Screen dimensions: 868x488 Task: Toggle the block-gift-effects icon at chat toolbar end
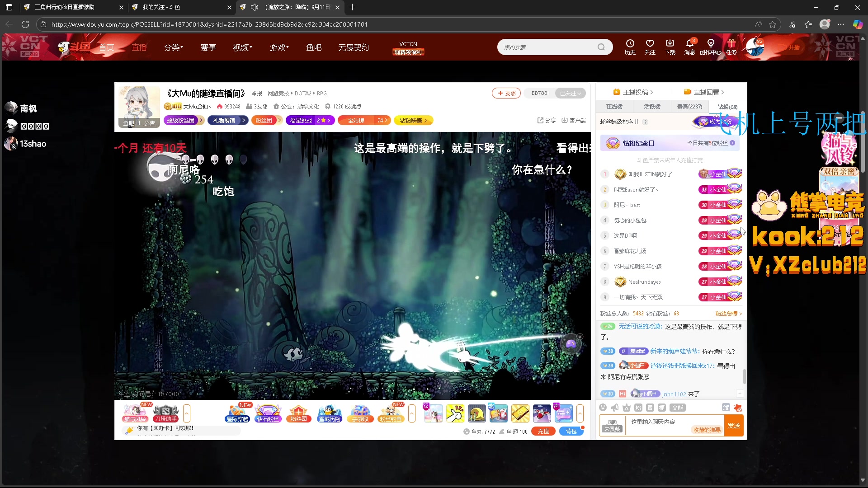(738, 408)
